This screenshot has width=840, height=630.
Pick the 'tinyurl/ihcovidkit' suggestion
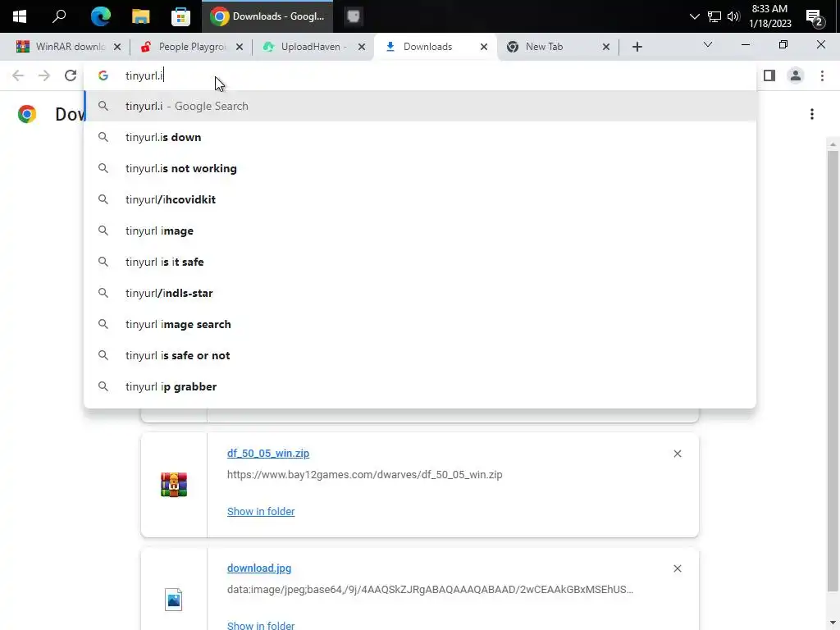click(x=420, y=199)
